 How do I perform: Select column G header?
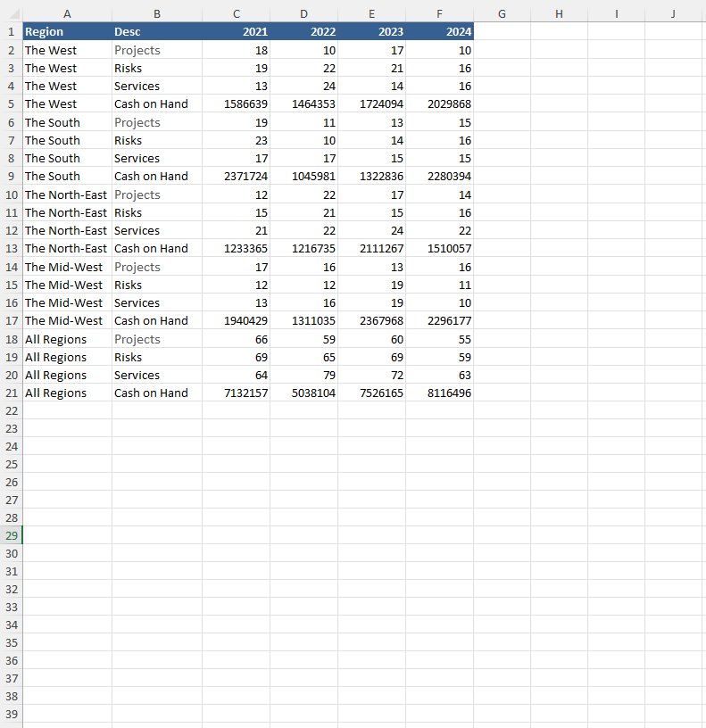pos(503,14)
